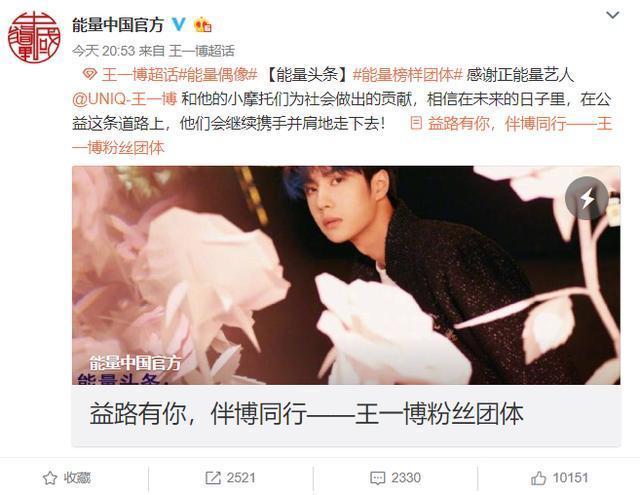Open the 能量中国官方 red seal avatar

click(34, 37)
